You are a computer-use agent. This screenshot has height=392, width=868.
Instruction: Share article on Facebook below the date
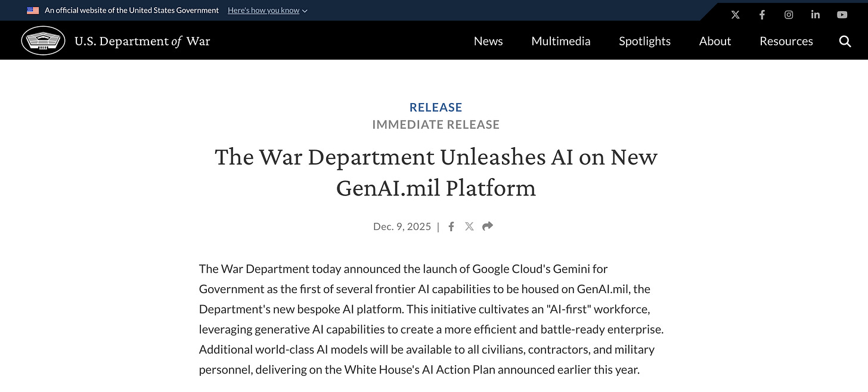tap(451, 226)
